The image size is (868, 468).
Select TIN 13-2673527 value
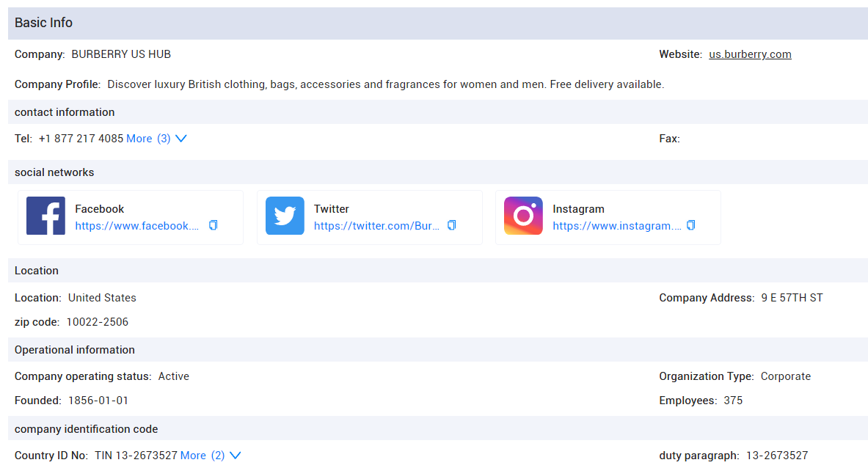tap(136, 456)
